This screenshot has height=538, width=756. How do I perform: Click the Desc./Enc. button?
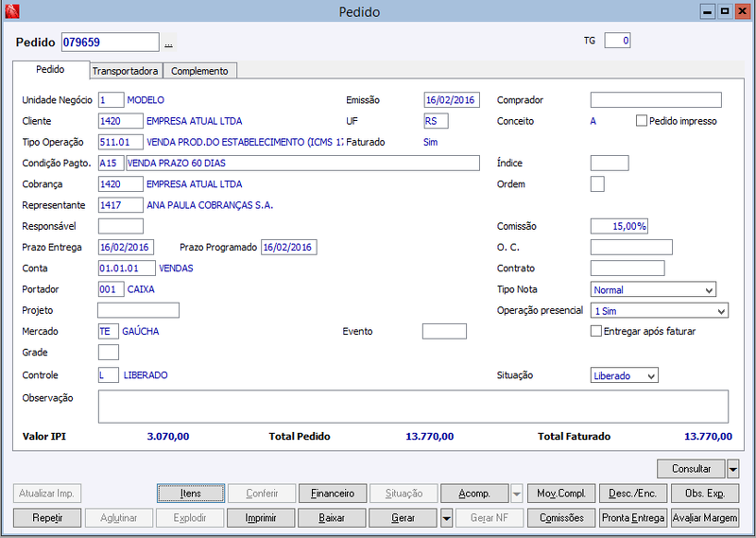(x=633, y=494)
